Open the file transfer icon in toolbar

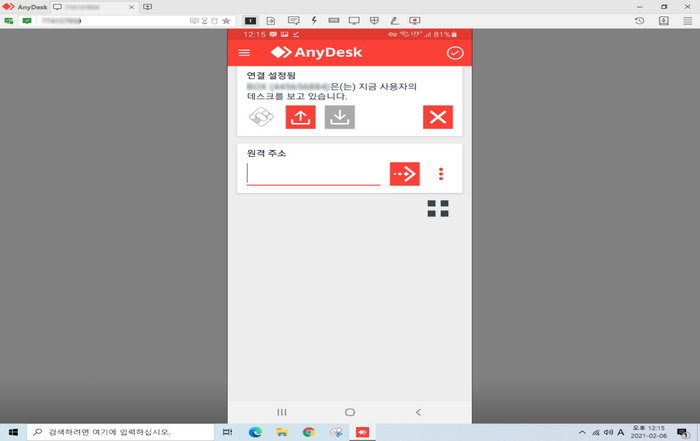pos(271,21)
